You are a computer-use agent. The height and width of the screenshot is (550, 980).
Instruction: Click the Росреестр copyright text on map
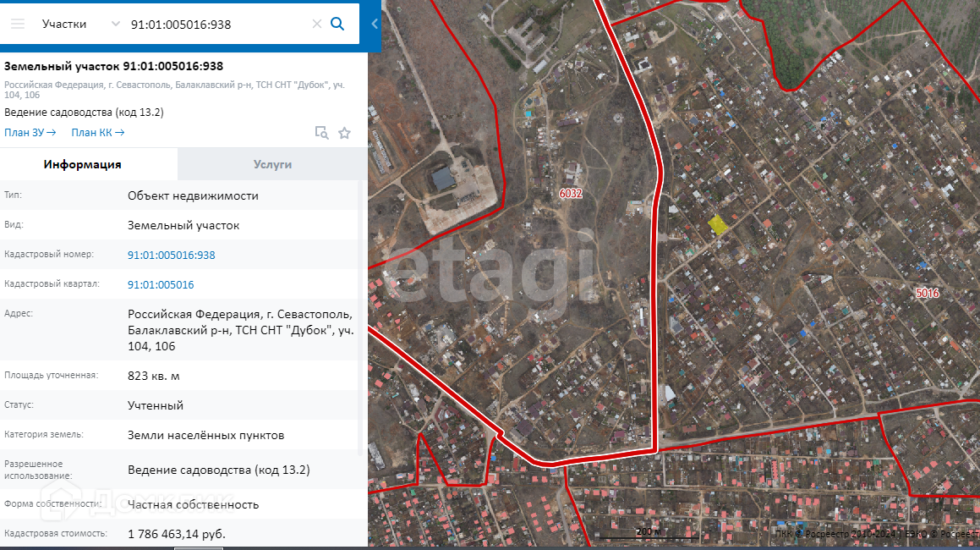[875, 534]
